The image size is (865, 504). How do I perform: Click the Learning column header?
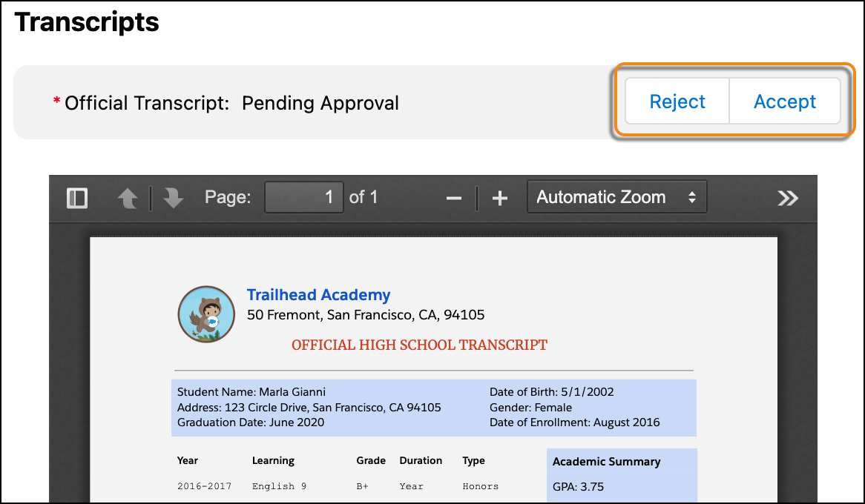[x=273, y=461]
